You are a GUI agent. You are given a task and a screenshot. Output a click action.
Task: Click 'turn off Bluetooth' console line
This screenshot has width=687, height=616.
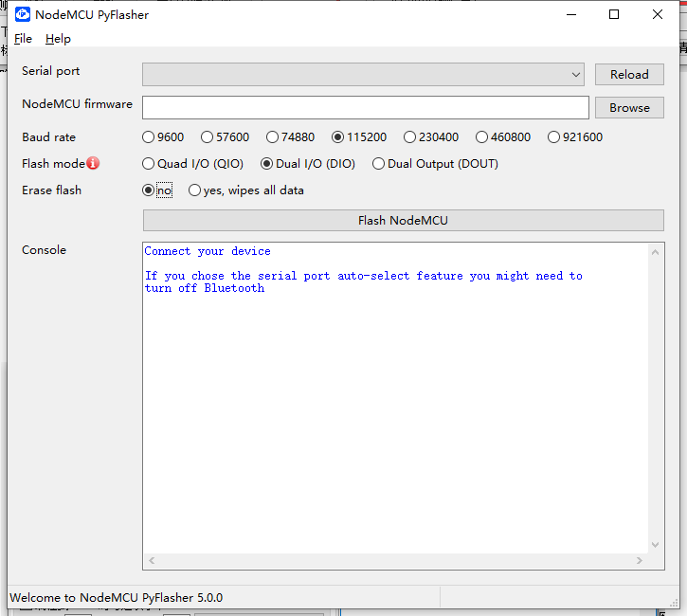click(x=205, y=288)
